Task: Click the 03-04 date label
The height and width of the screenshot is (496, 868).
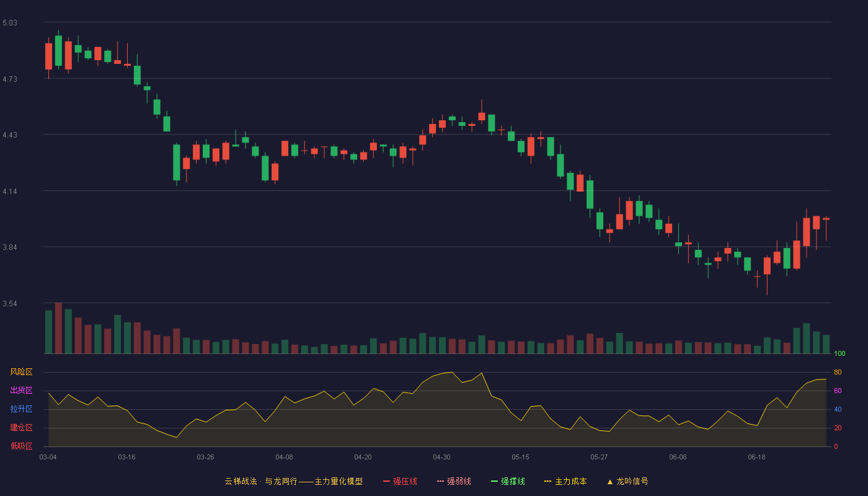Action: pos(48,457)
